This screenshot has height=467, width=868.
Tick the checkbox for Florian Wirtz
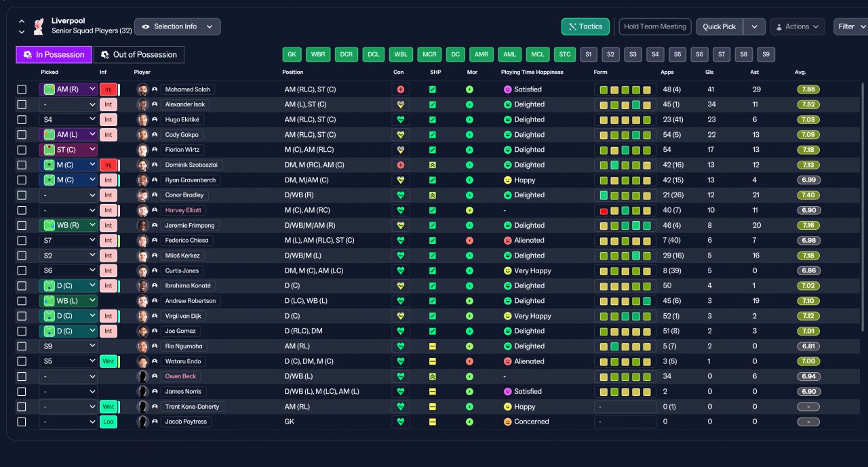pos(22,150)
